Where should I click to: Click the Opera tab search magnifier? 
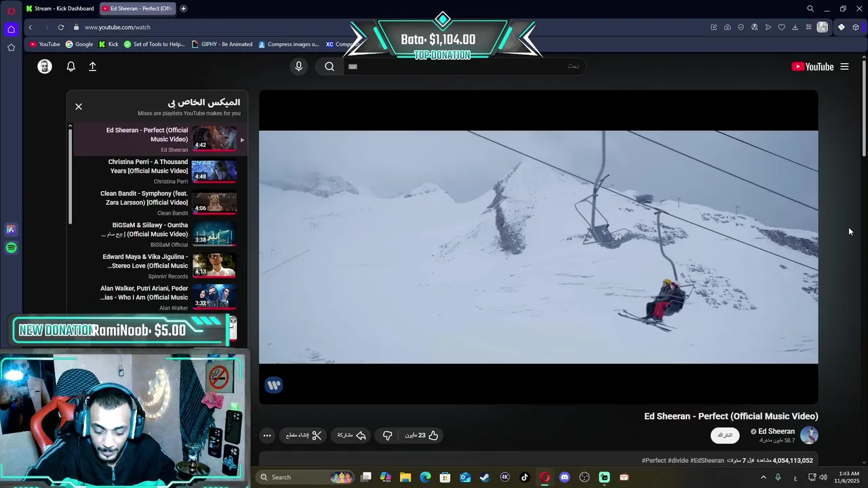click(810, 9)
